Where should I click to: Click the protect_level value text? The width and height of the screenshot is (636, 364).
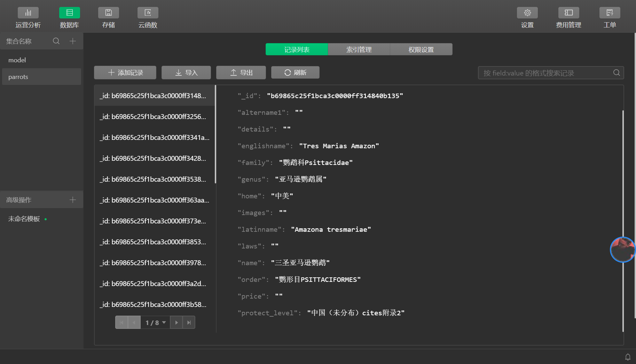pos(356,313)
